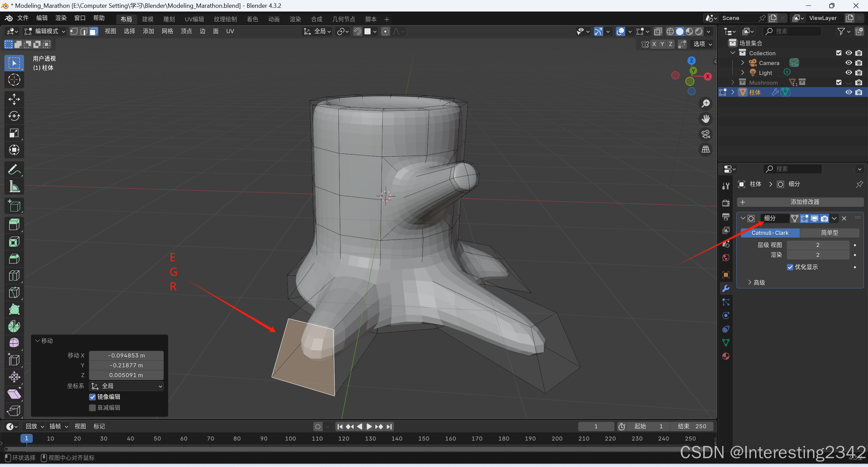
Task: Click the Loop Cut tool icon
Action: coord(14,276)
